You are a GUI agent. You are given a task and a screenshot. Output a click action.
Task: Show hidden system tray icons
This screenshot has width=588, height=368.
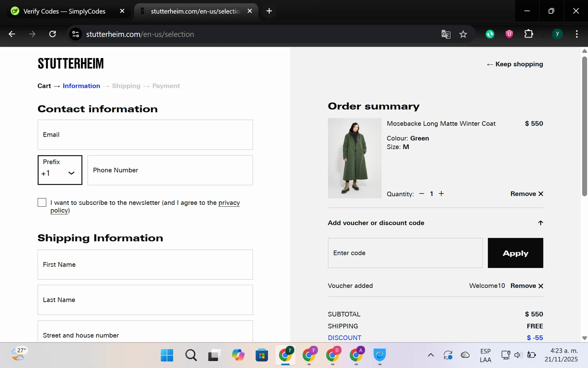431,355
